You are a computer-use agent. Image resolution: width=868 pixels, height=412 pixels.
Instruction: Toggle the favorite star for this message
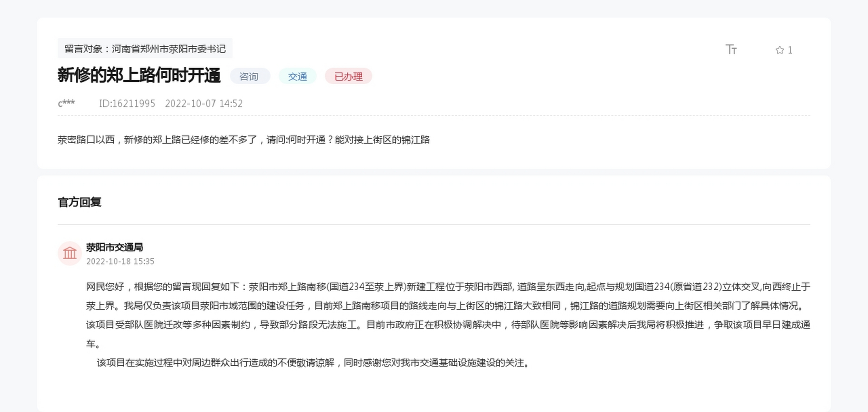click(x=779, y=50)
